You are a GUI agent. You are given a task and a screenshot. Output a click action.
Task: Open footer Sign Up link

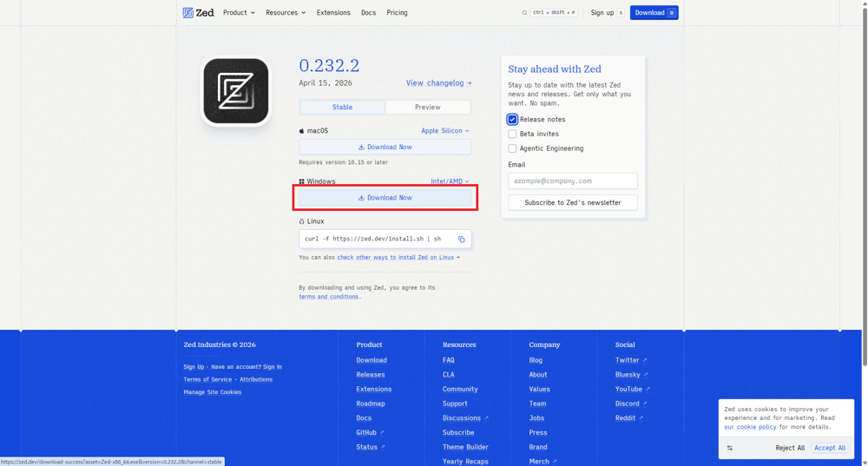pyautogui.click(x=194, y=367)
